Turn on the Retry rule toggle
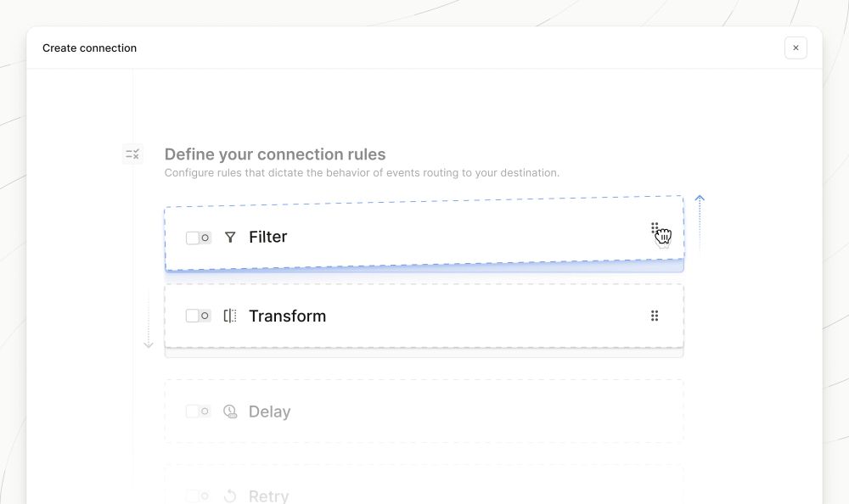 [x=198, y=496]
